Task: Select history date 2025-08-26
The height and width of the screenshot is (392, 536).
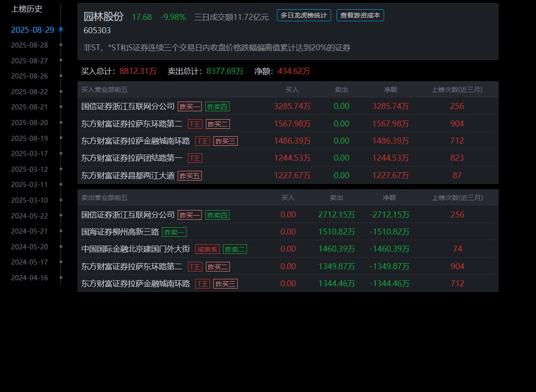Action: pos(30,76)
